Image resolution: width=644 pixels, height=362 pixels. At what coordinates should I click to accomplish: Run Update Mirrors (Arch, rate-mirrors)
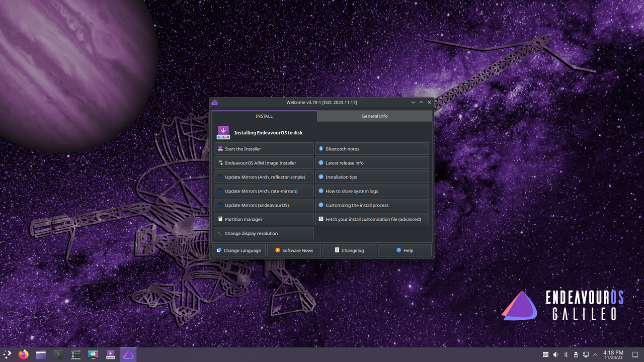264,191
